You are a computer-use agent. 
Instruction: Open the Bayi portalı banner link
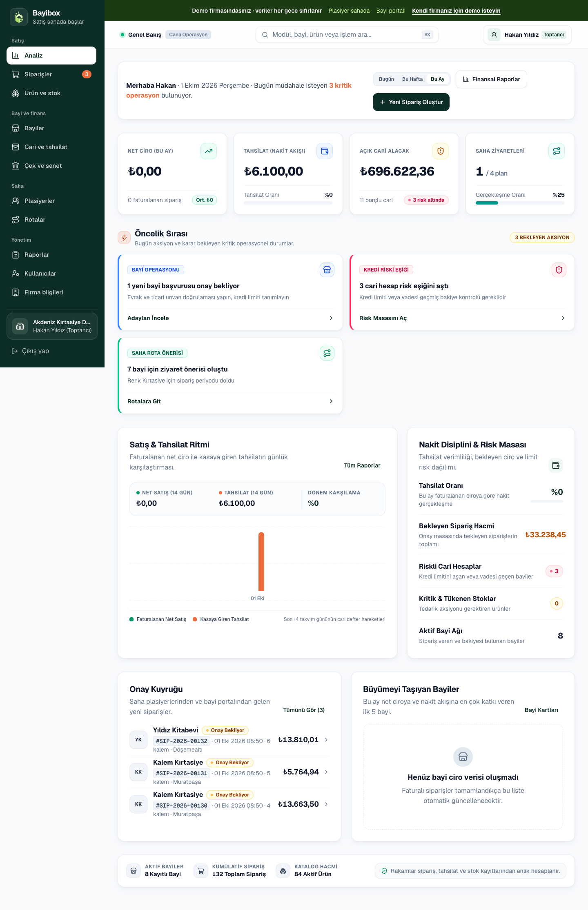pos(391,11)
